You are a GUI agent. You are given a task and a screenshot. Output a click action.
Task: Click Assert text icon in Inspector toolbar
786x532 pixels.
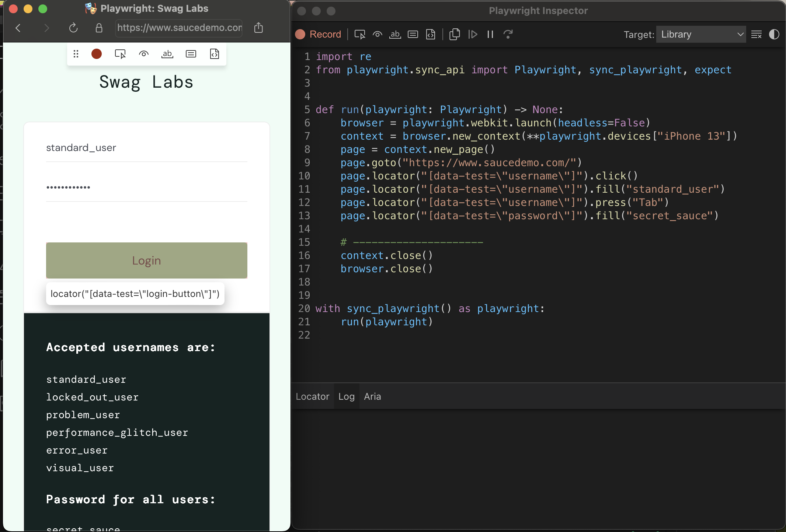coord(395,34)
